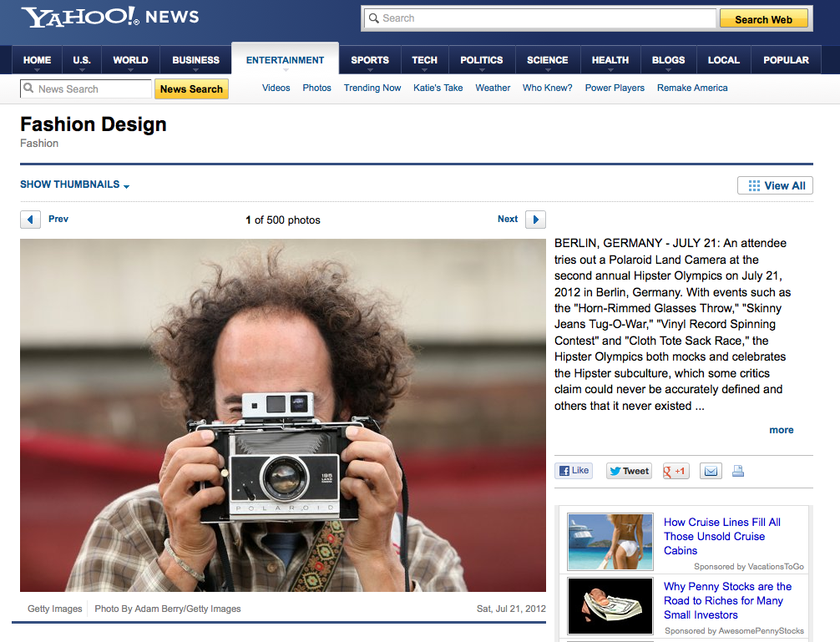Open the Popular section
This screenshot has width=840, height=642.
pos(786,60)
